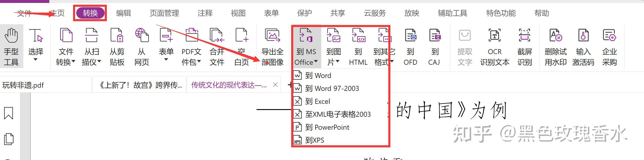The image size is (644, 160).
Task: Choose 到 Word from dropdown menu
Action: coord(340,75)
